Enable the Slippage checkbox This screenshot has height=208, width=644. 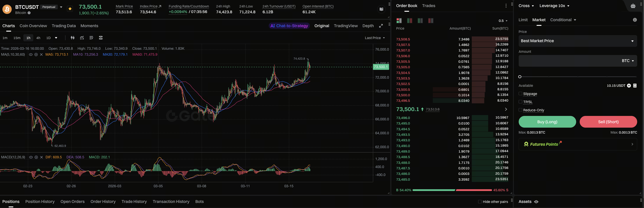click(x=520, y=94)
